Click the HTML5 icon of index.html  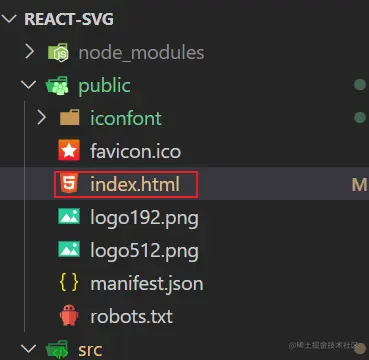(69, 183)
